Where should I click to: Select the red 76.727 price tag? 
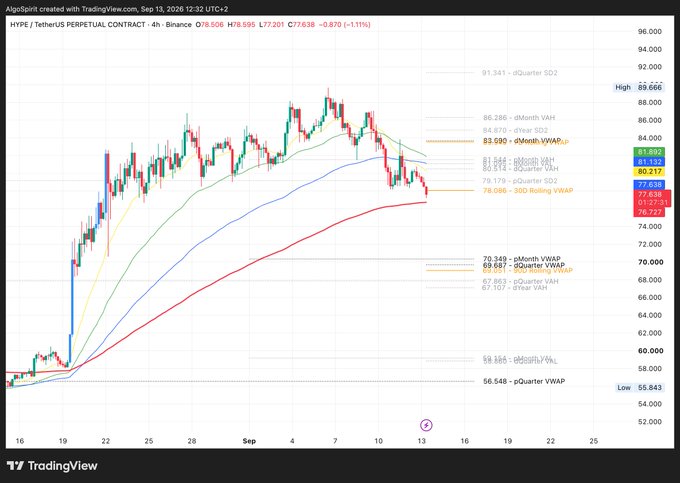click(649, 212)
